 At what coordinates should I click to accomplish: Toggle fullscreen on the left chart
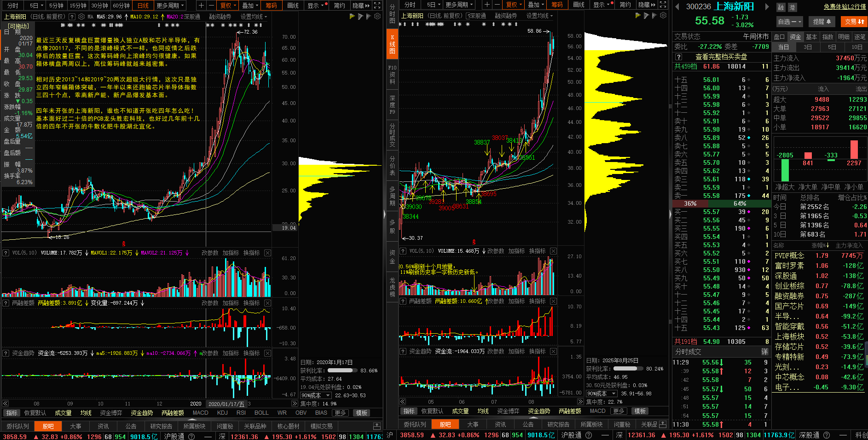(377, 6)
